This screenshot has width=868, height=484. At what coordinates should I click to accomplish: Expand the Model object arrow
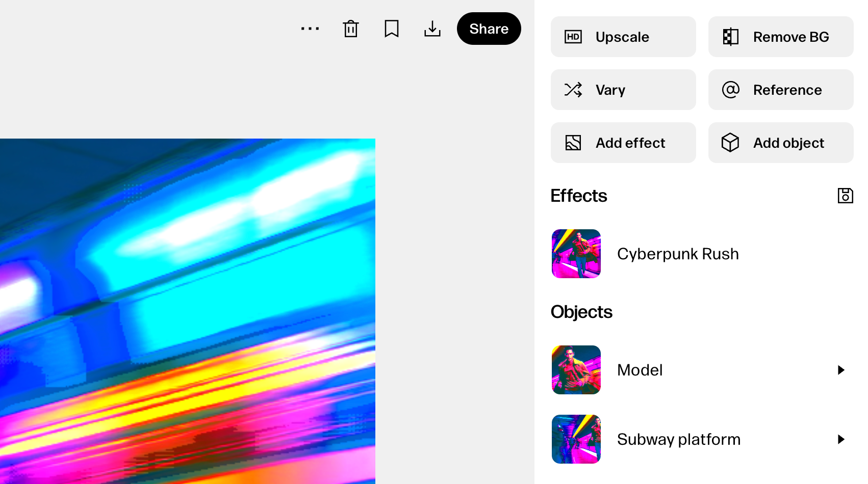coord(841,370)
